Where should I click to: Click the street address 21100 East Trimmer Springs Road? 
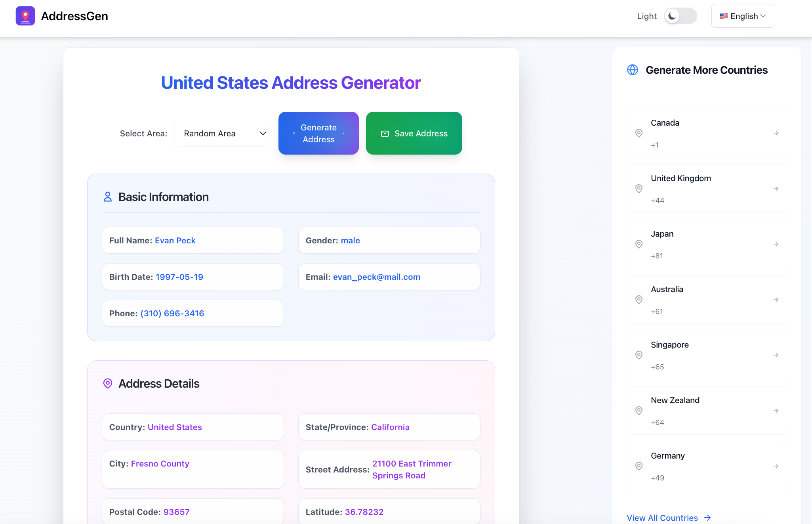[412, 470]
